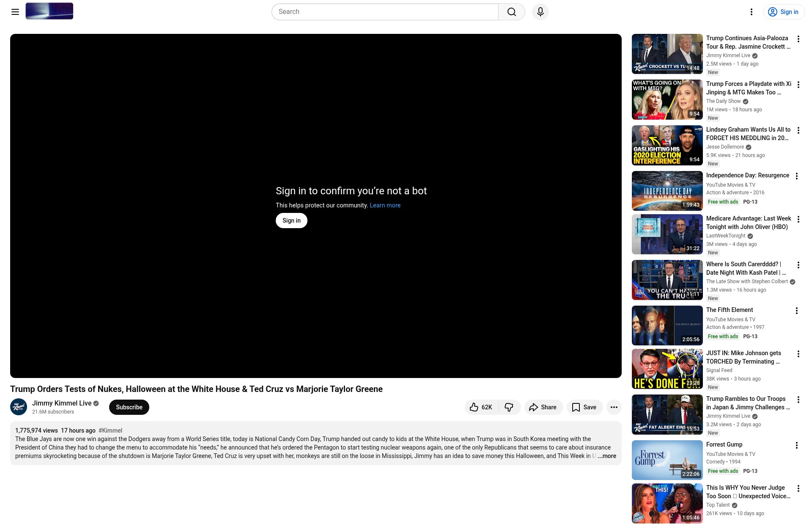Like the video with thumbs up
The height and width of the screenshot is (527, 812).
[481, 407]
